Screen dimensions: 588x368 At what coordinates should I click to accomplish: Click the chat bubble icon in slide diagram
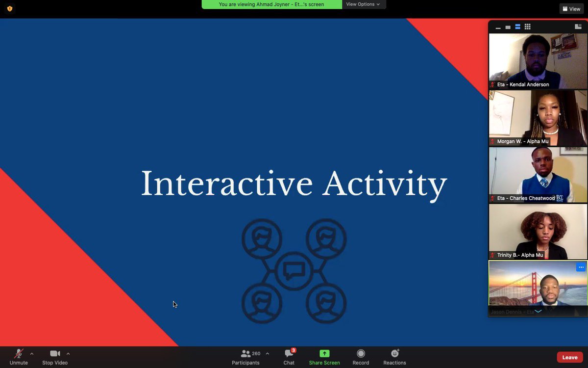tap(294, 270)
